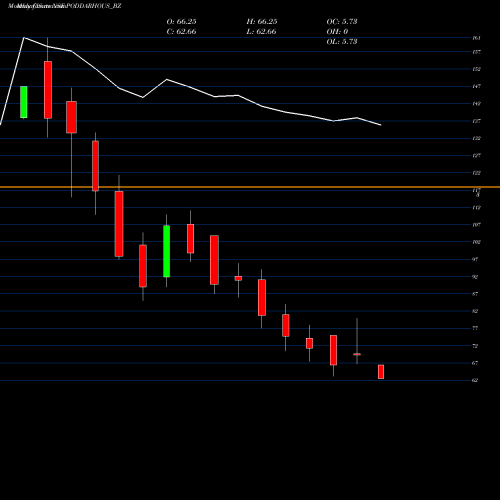500x500 pixels.
Task: Click the 142 price axis label
Action: point(477,104)
